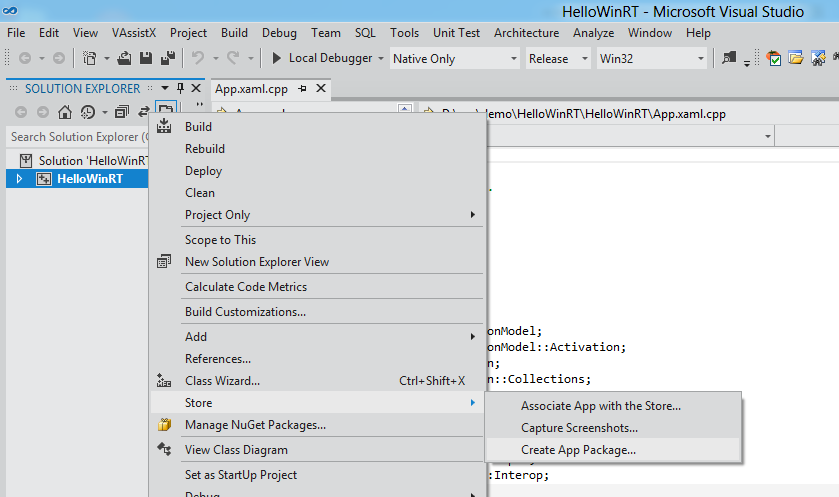Open the Local Debugger target dropdown arrow

381,58
